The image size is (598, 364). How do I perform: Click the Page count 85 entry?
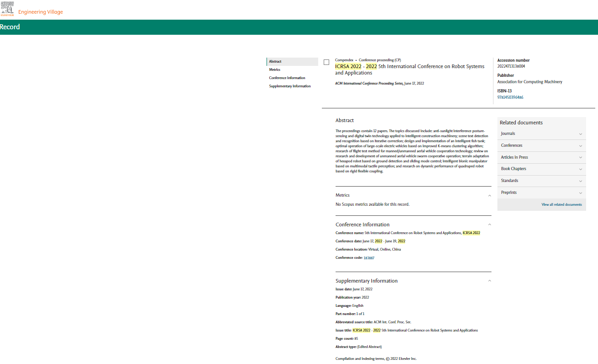(x=347, y=338)
